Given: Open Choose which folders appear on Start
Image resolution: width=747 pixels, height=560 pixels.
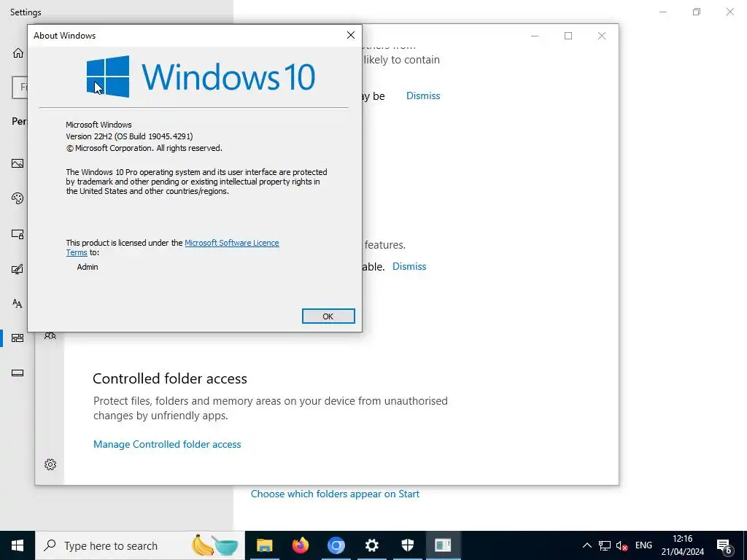Looking at the screenshot, I should 335,494.
